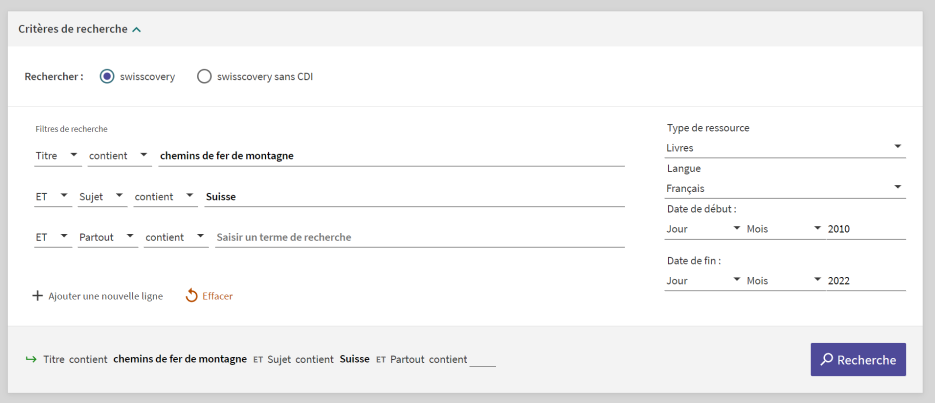Click Ajouter une nouvelle ligne
Screen dimensions: 935x403
point(105,296)
